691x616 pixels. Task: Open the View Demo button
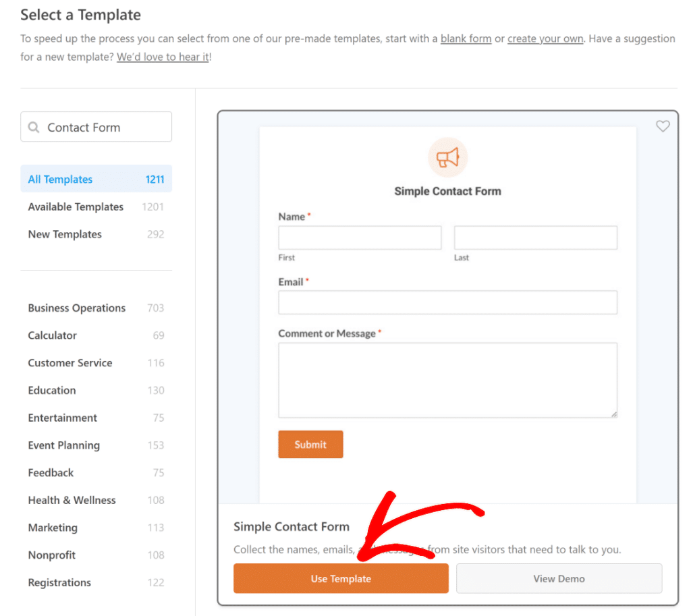pos(559,578)
